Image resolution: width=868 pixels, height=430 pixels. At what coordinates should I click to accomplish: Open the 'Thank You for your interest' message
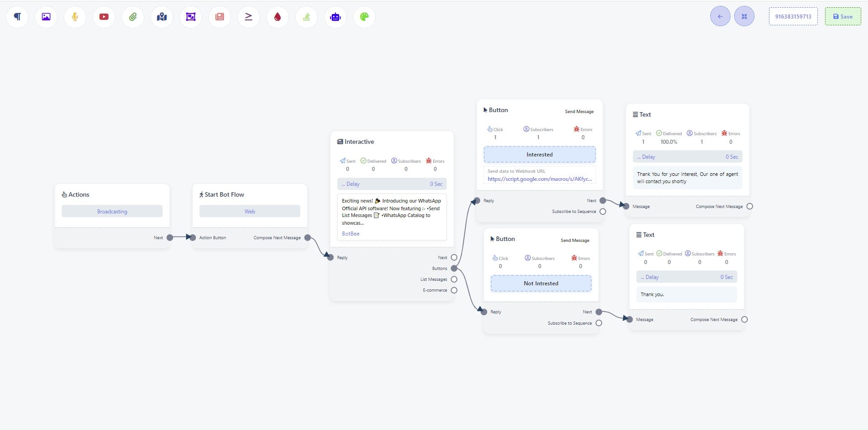[688, 178]
